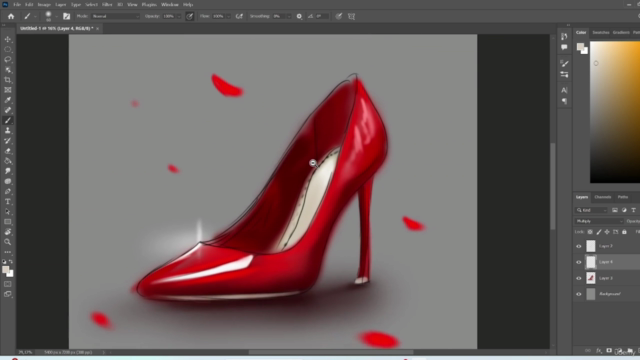Select the Rectangle shape tool
Screen dimensions: 640x360
click(8, 222)
